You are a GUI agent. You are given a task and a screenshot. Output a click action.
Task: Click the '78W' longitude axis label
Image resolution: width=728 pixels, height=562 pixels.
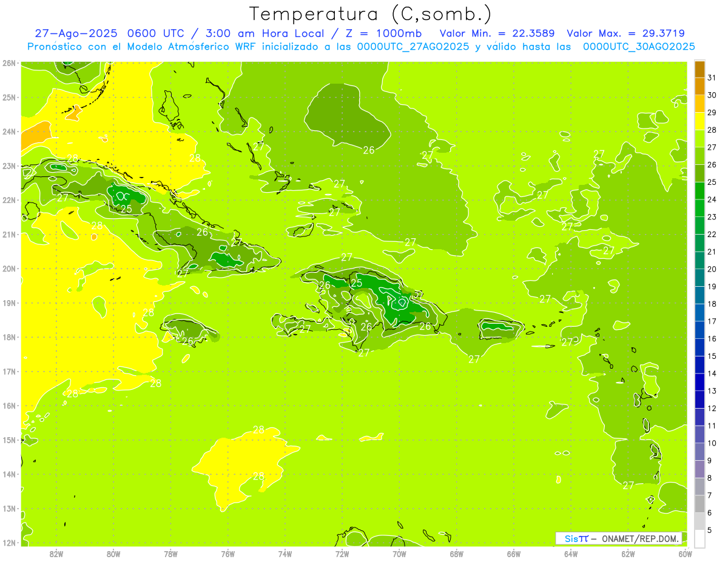(x=170, y=554)
